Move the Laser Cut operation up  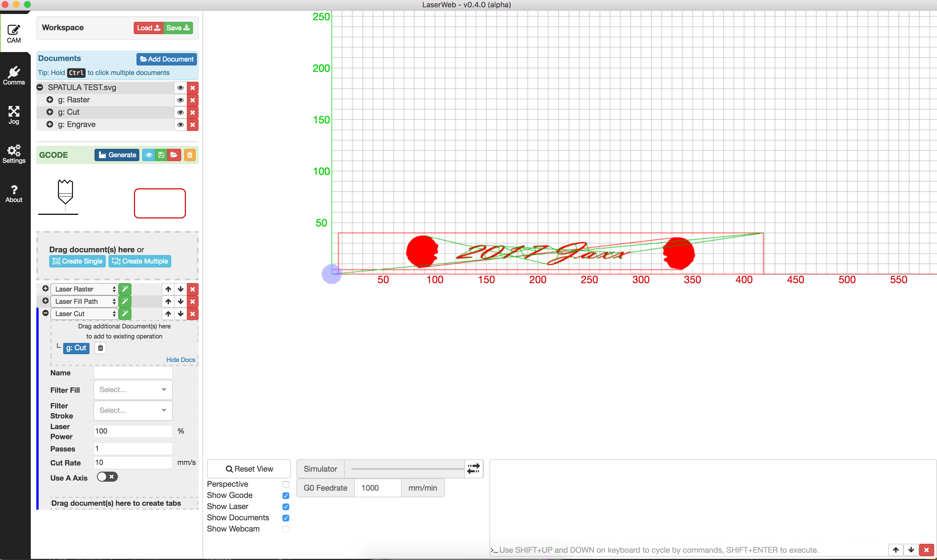click(x=168, y=314)
